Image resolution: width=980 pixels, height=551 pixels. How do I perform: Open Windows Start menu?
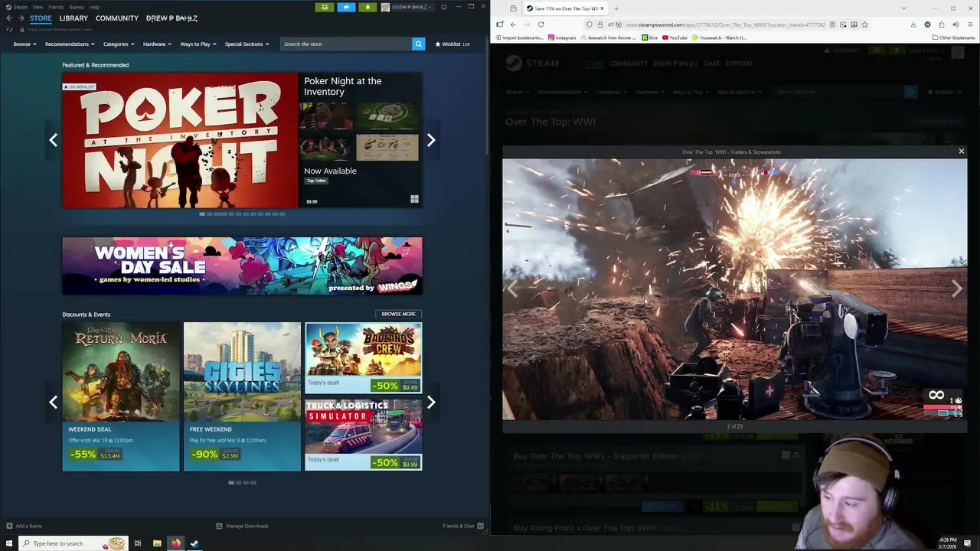point(9,543)
